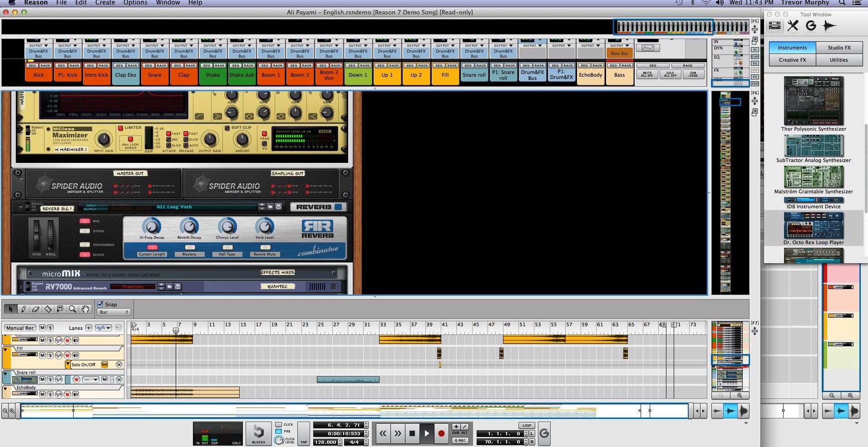This screenshot has width=868, height=447.
Task: Select the Mute tool
Action: point(60,309)
